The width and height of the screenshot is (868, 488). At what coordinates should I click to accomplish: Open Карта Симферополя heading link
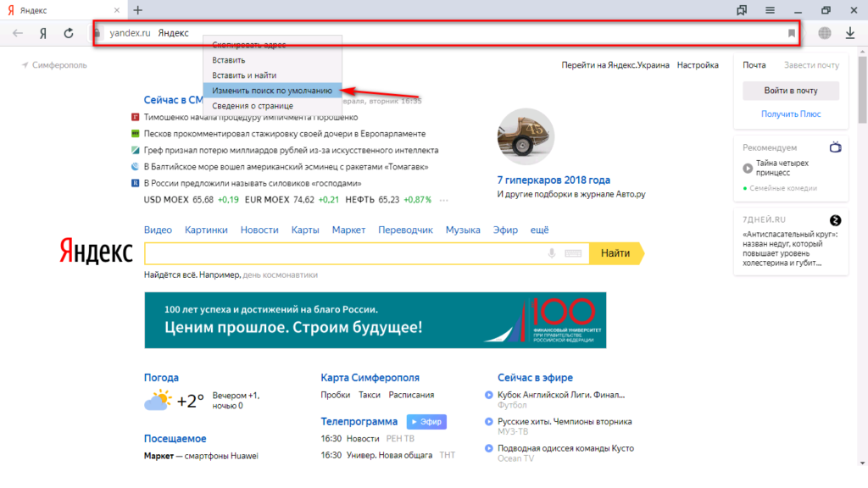coord(370,378)
